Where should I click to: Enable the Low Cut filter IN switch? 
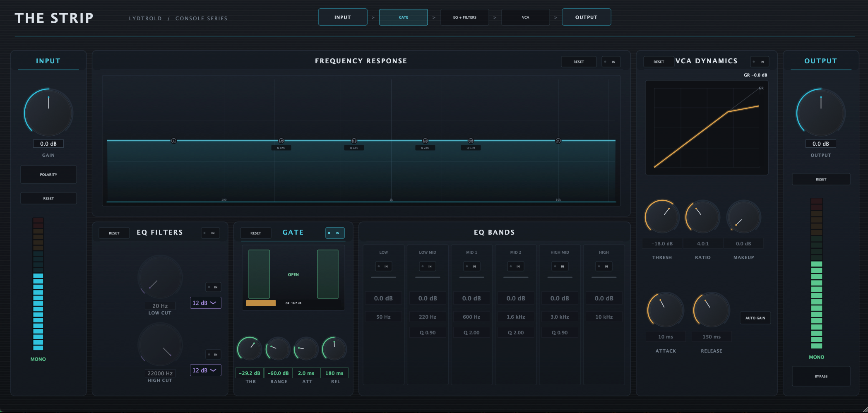213,287
